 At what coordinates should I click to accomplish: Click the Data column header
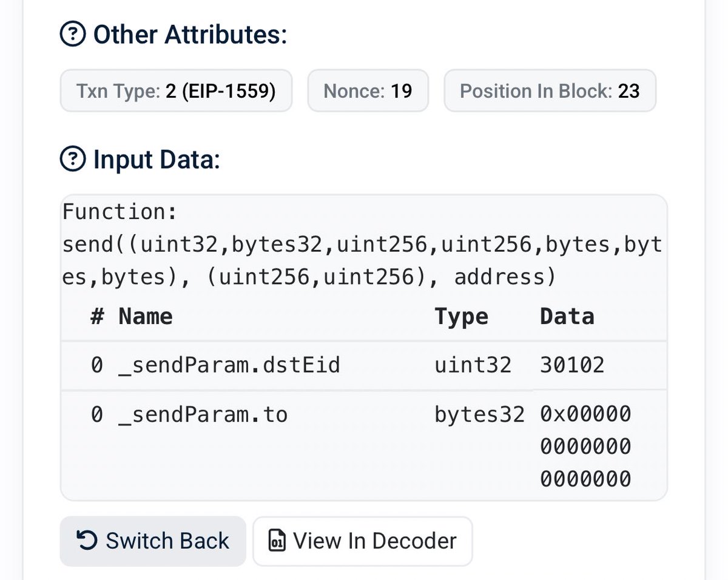567,317
